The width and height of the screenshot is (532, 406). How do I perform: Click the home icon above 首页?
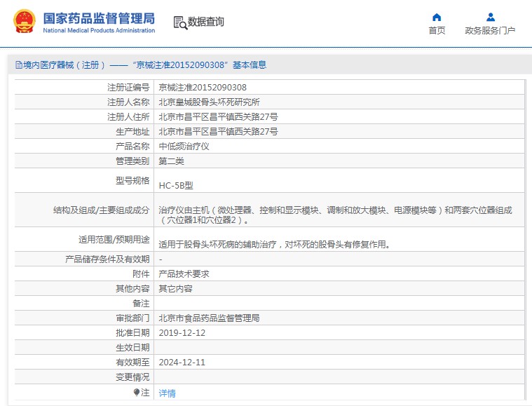tap(437, 17)
